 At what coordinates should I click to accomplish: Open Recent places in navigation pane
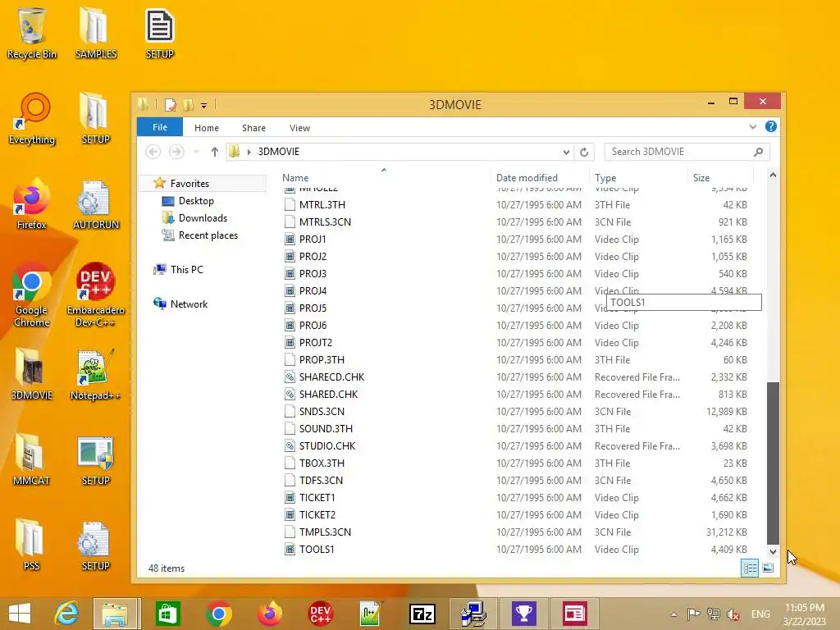point(208,235)
